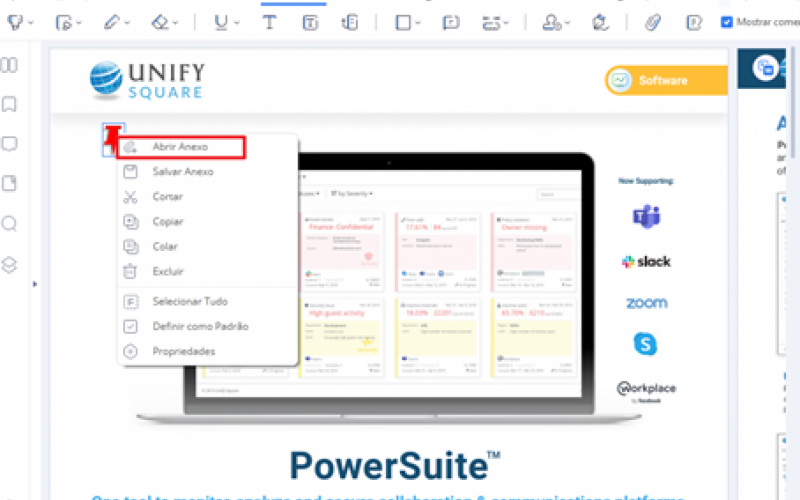The height and width of the screenshot is (500, 800).
Task: Click the Unify Square logo
Action: tap(147, 80)
